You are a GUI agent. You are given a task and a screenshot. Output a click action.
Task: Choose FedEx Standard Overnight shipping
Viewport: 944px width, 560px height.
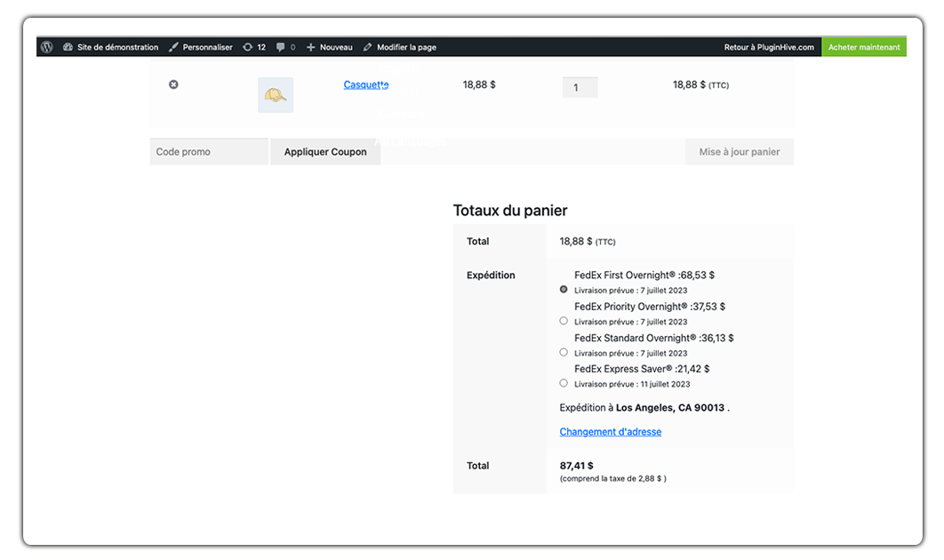tap(564, 352)
